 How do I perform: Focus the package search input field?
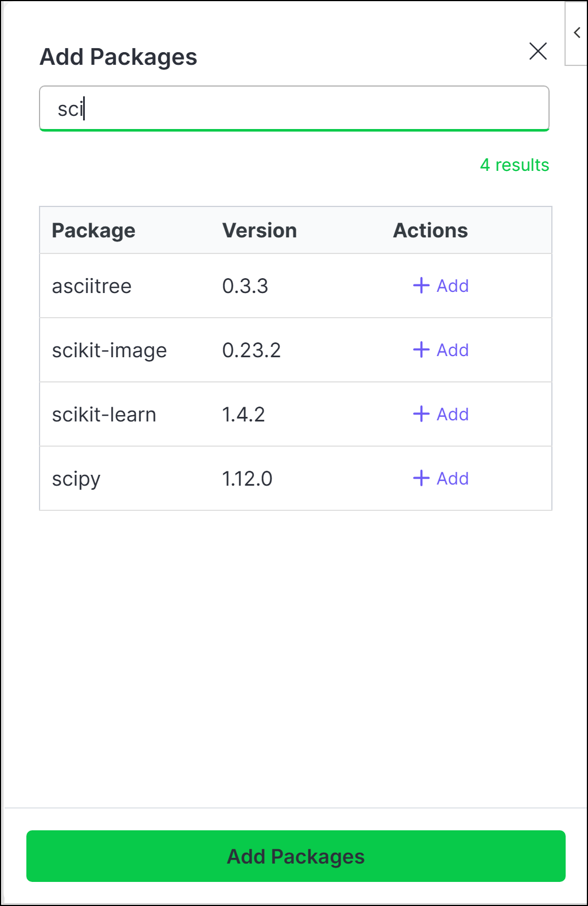294,108
